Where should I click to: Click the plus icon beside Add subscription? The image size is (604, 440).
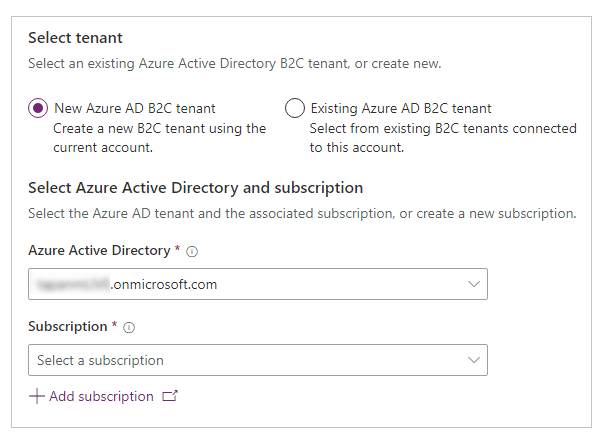click(x=37, y=396)
